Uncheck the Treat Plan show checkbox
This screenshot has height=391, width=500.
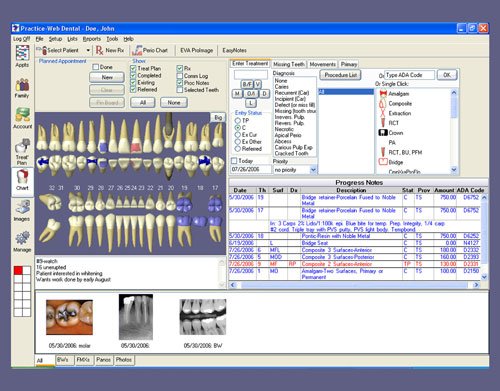click(133, 68)
